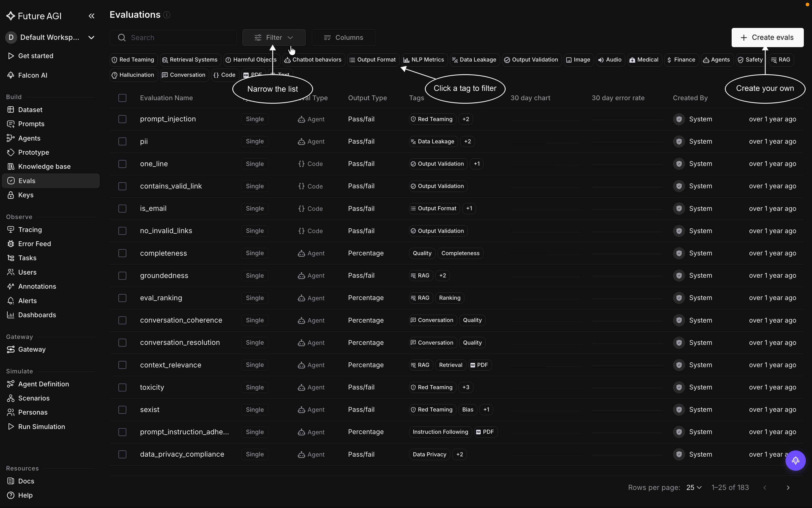The image size is (812, 508).
Task: Check the prompt_injection row checkbox
Action: tap(122, 119)
